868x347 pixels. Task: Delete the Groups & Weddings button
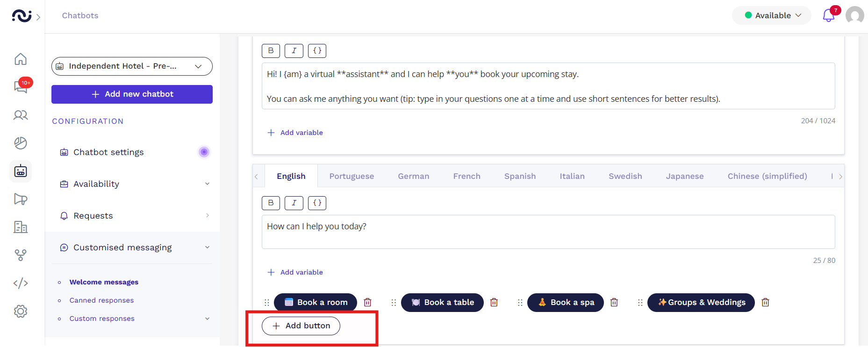pyautogui.click(x=765, y=303)
